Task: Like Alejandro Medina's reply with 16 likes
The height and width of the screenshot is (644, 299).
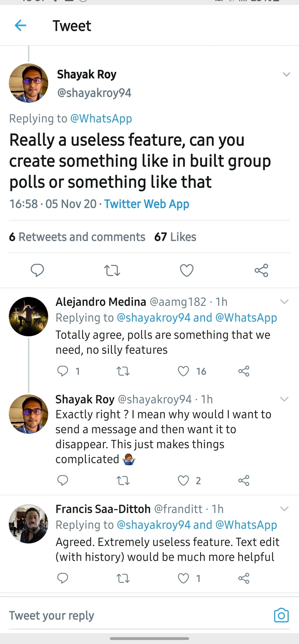Action: (x=184, y=371)
